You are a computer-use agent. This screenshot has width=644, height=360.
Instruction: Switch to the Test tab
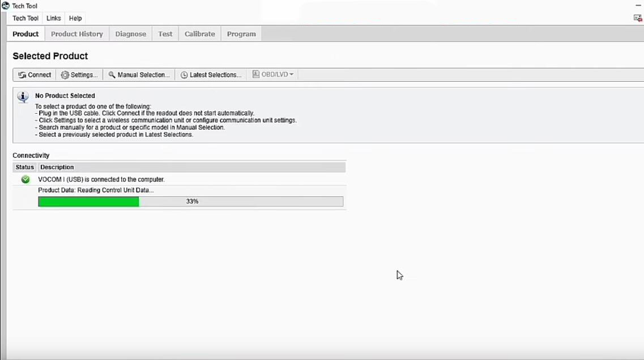coord(165,33)
